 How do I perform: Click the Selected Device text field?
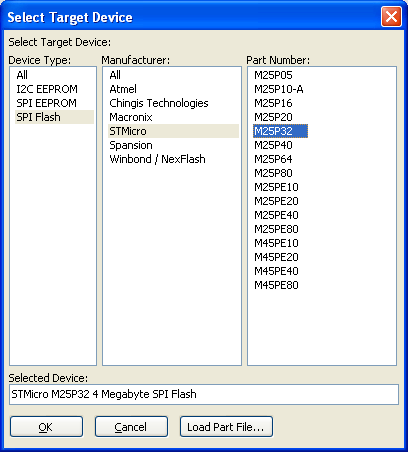click(x=204, y=394)
